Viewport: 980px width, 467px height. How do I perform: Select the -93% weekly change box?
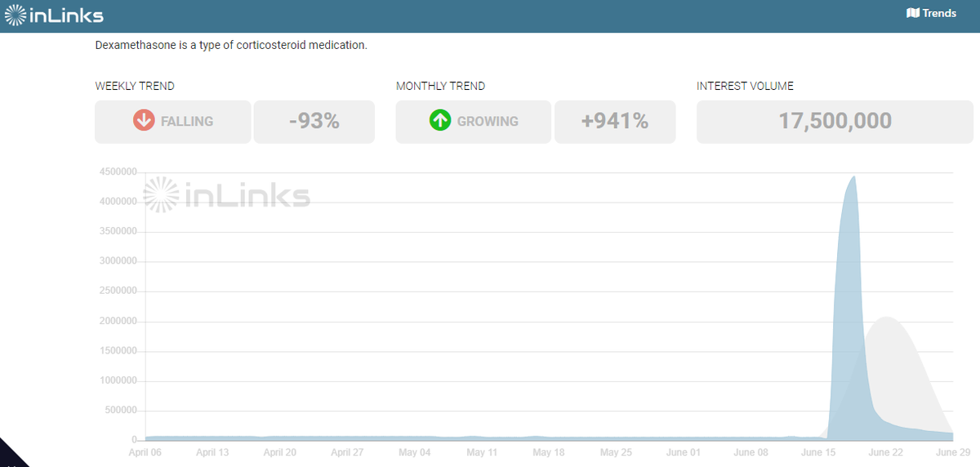pyautogui.click(x=314, y=122)
